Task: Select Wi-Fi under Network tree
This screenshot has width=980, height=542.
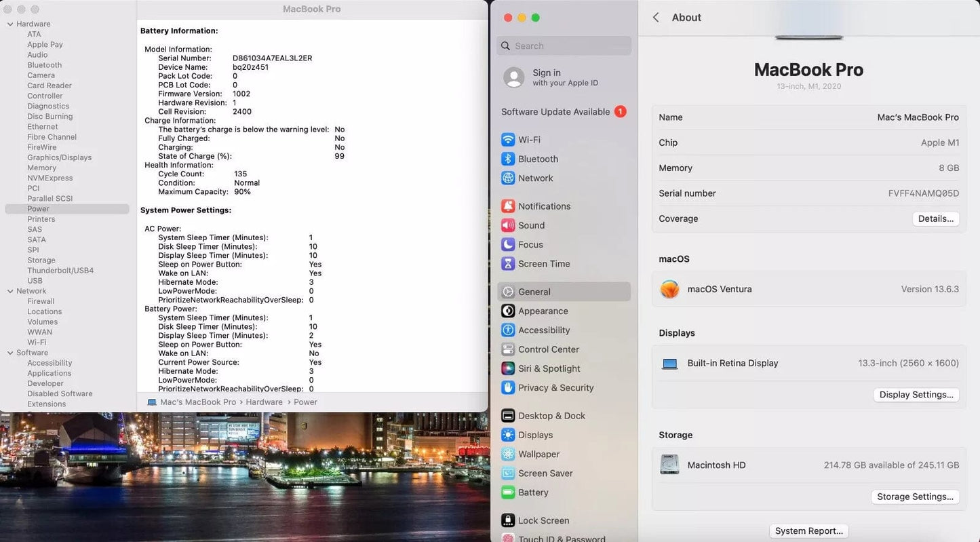Action: [37, 343]
